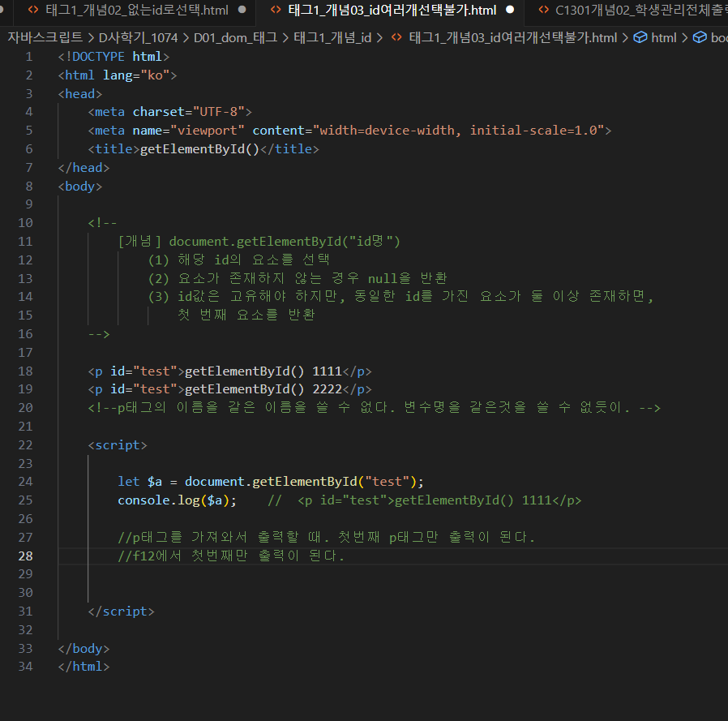
Task: Click breadcrumb file 태그1_개념03_id여러개선택불가.html
Action: [513, 37]
